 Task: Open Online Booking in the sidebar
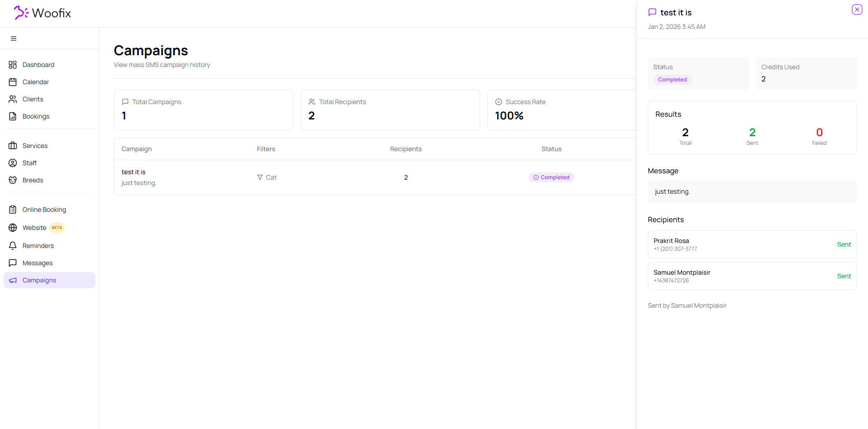point(44,210)
